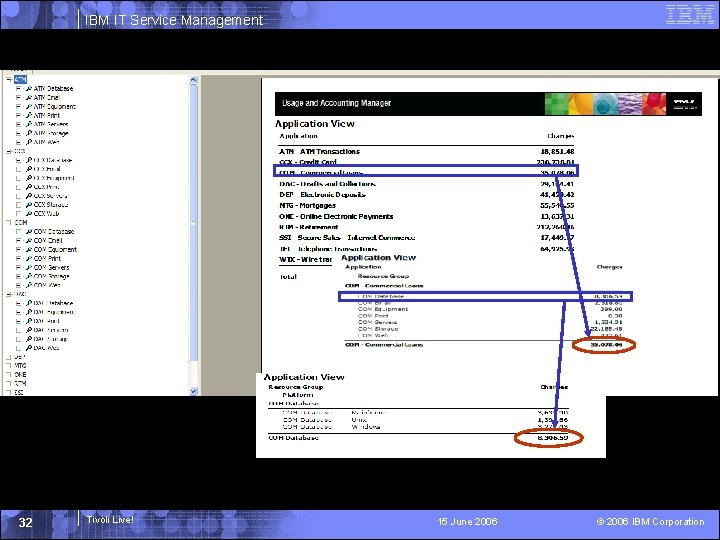Click the key icon beside ATM Email
This screenshot has height=540, width=720.
pyautogui.click(x=29, y=97)
